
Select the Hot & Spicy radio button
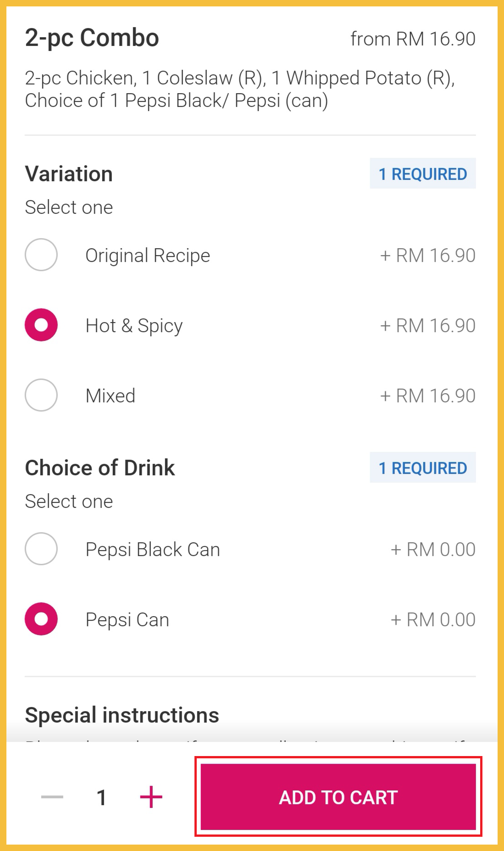point(41,325)
